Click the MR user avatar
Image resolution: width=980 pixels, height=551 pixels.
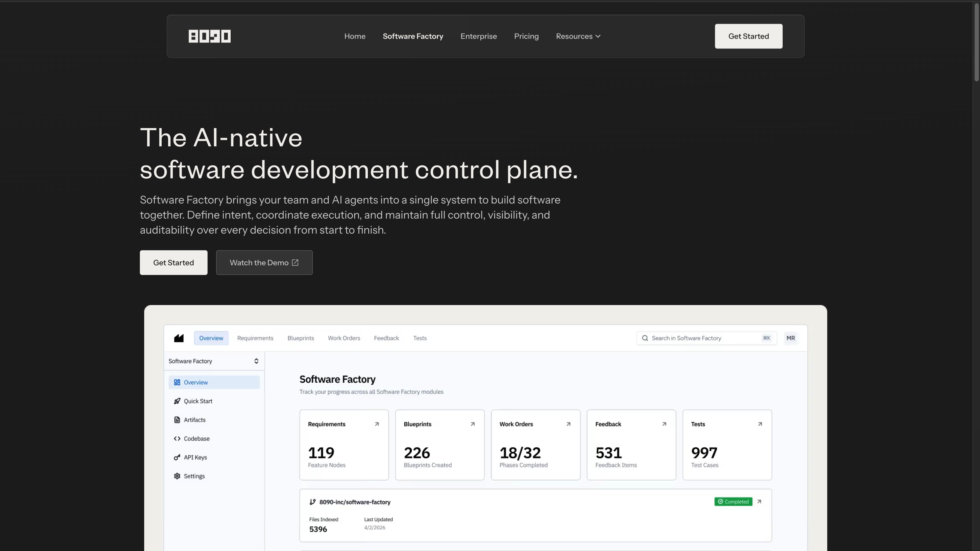click(790, 338)
